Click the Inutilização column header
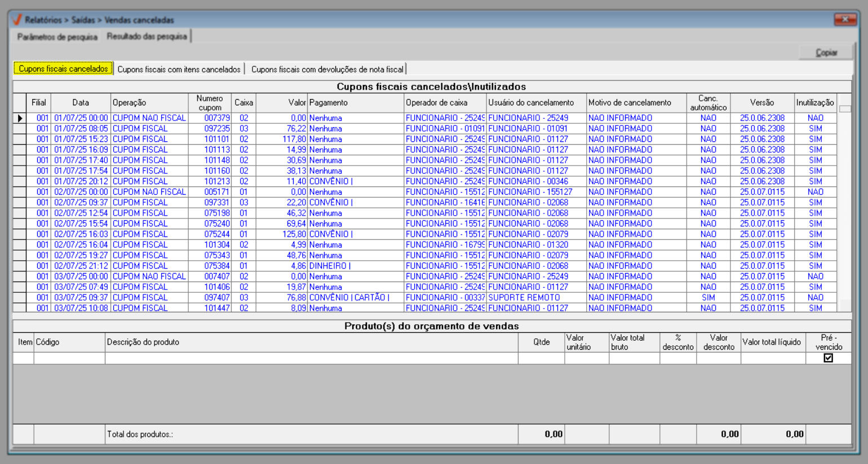This screenshot has height=464, width=868. click(x=814, y=103)
